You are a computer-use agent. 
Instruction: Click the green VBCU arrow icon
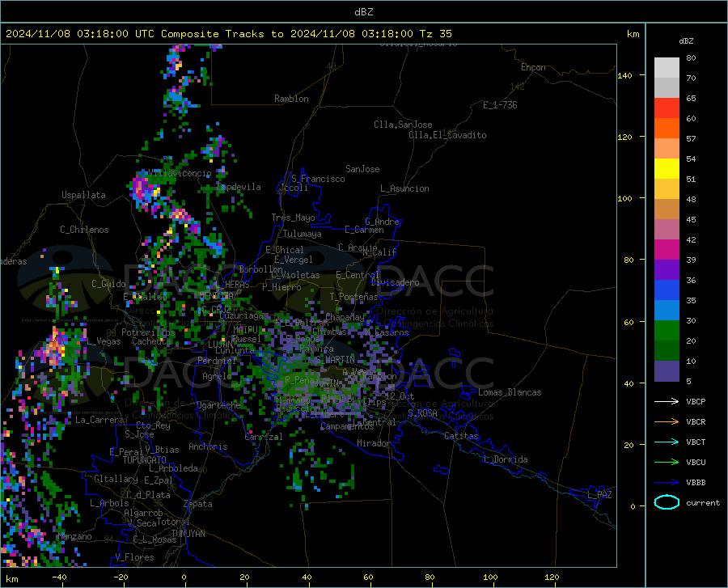(667, 462)
